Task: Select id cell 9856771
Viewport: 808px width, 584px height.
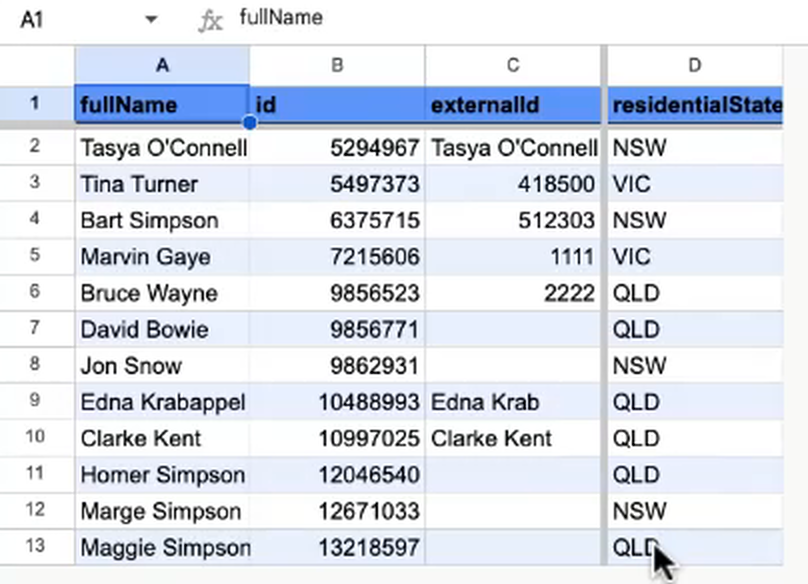Action: tap(338, 329)
